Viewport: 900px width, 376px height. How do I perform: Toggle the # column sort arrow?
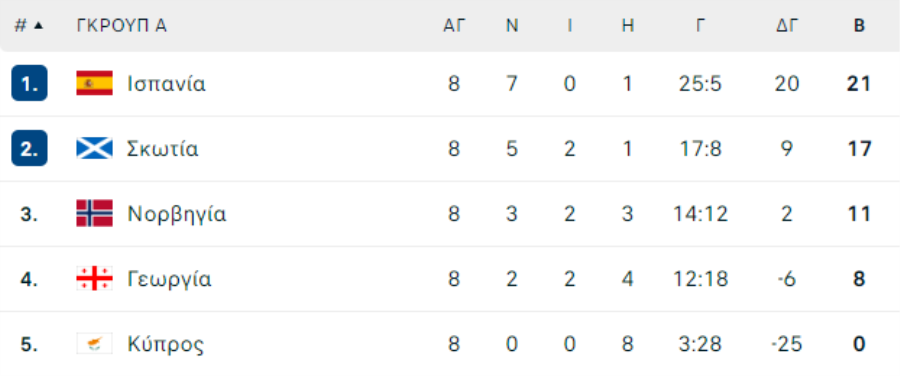[38, 26]
